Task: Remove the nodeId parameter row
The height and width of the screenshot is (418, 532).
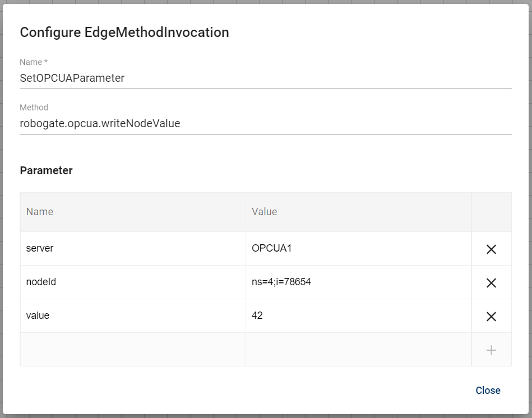Action: point(491,283)
